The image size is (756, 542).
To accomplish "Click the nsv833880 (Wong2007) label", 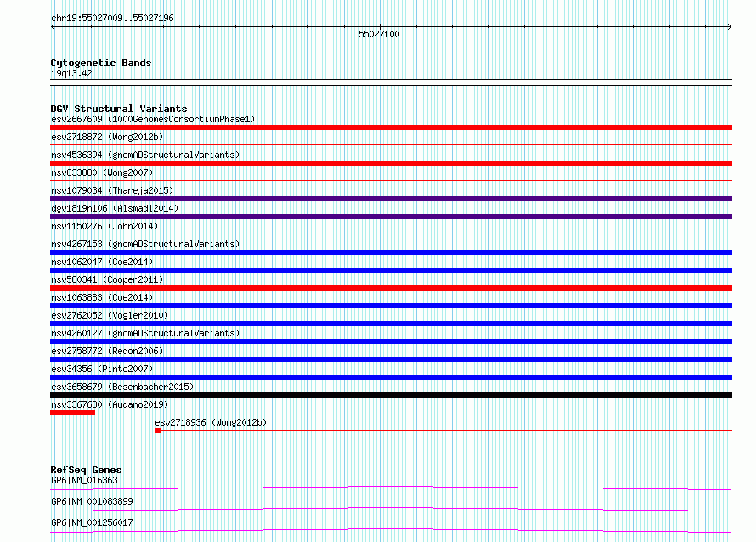I will (102, 172).
